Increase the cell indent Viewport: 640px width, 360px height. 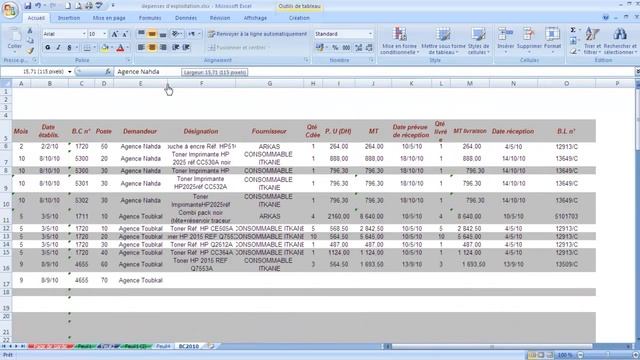tap(186, 48)
